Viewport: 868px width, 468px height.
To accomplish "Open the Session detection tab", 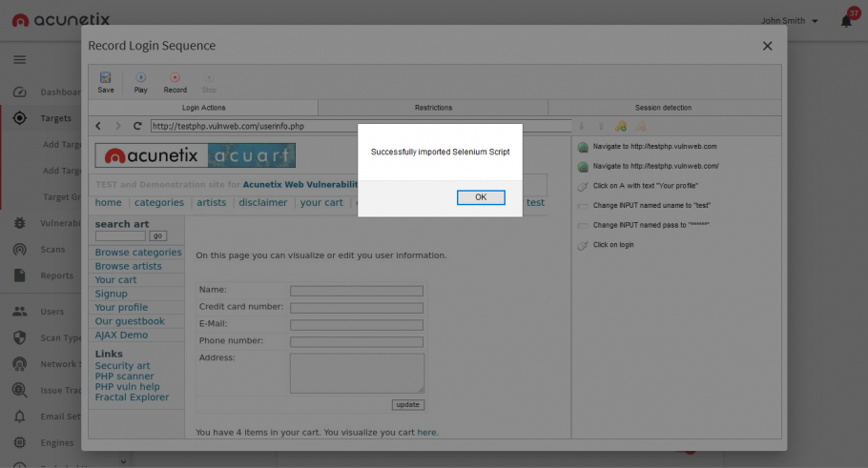I will point(663,108).
